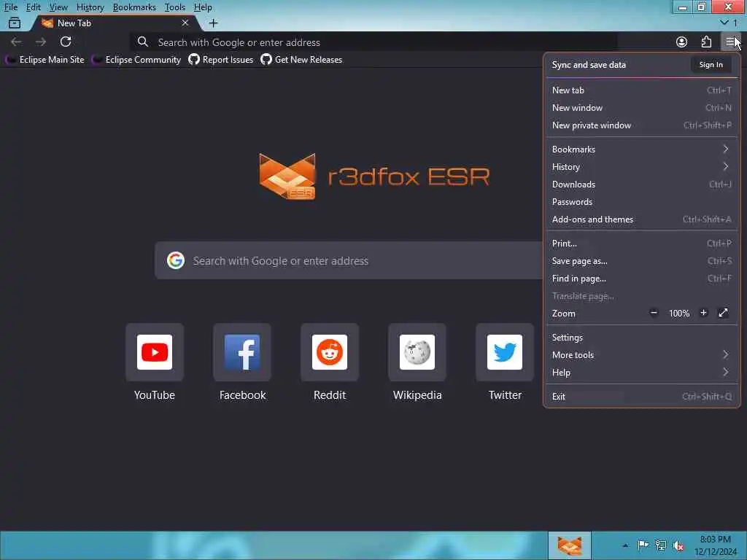
Task: Click the muted volume tray icon
Action: tap(678, 545)
